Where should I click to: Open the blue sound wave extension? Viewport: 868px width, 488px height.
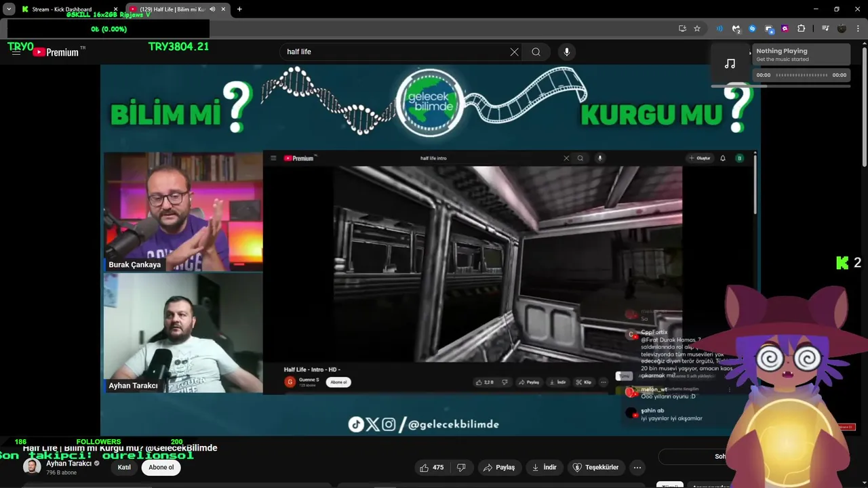click(x=719, y=28)
